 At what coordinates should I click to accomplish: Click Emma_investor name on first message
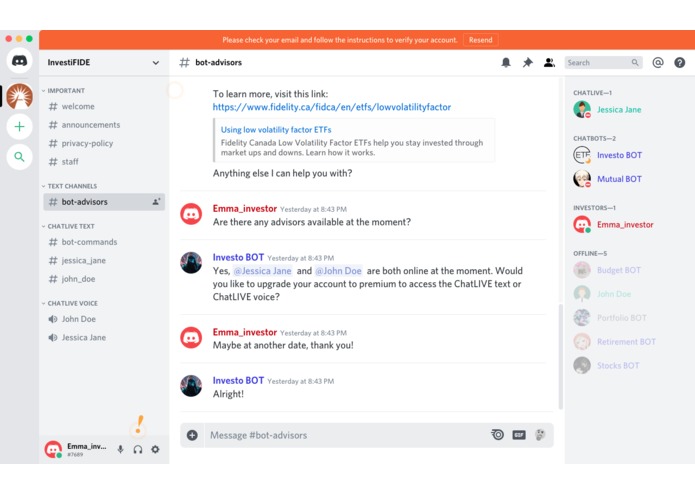tap(245, 209)
